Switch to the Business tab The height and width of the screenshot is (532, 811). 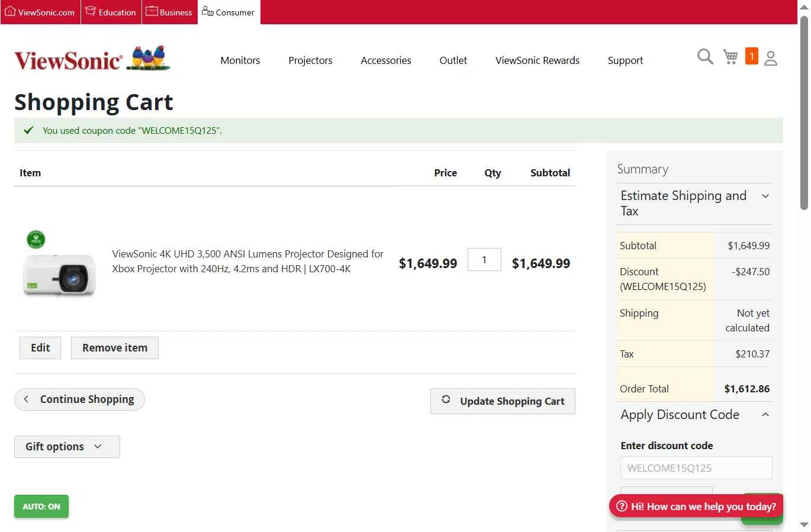[169, 12]
